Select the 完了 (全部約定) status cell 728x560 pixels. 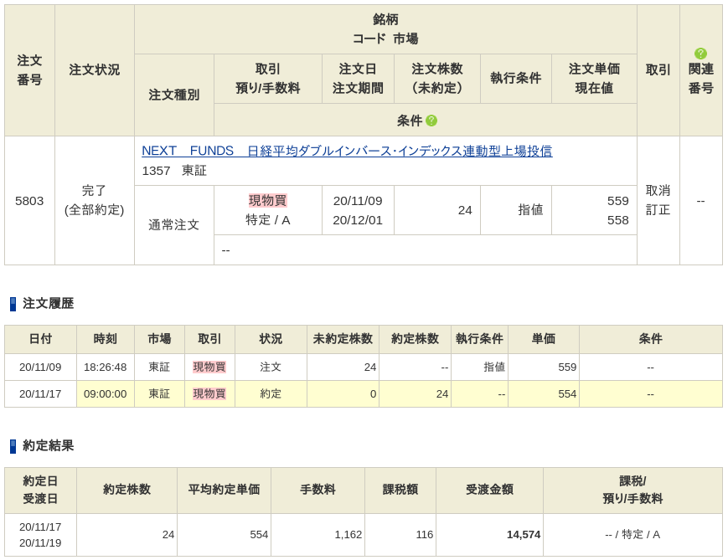click(95, 200)
